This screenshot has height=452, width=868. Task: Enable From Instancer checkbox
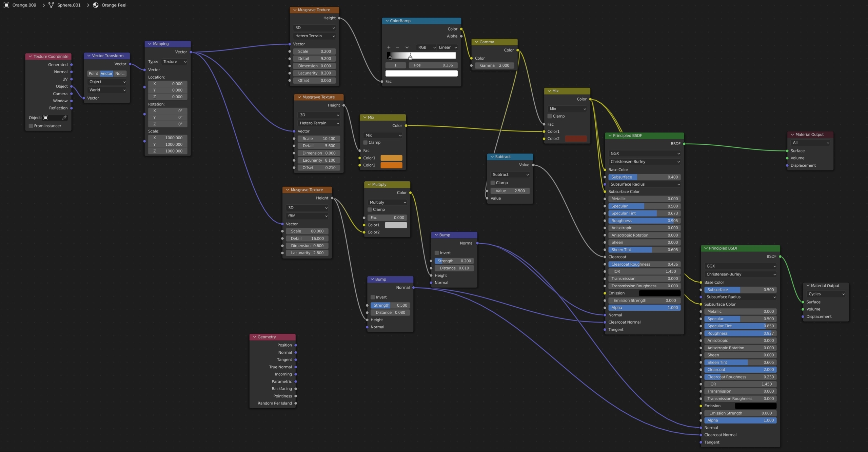click(x=31, y=126)
